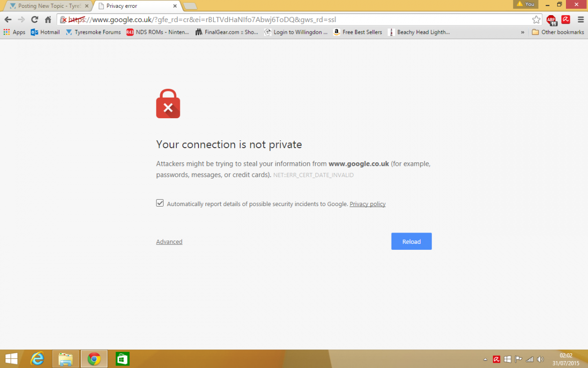588x368 pixels.
Task: Launch Internet Explorer from the taskbar
Action: [38, 359]
